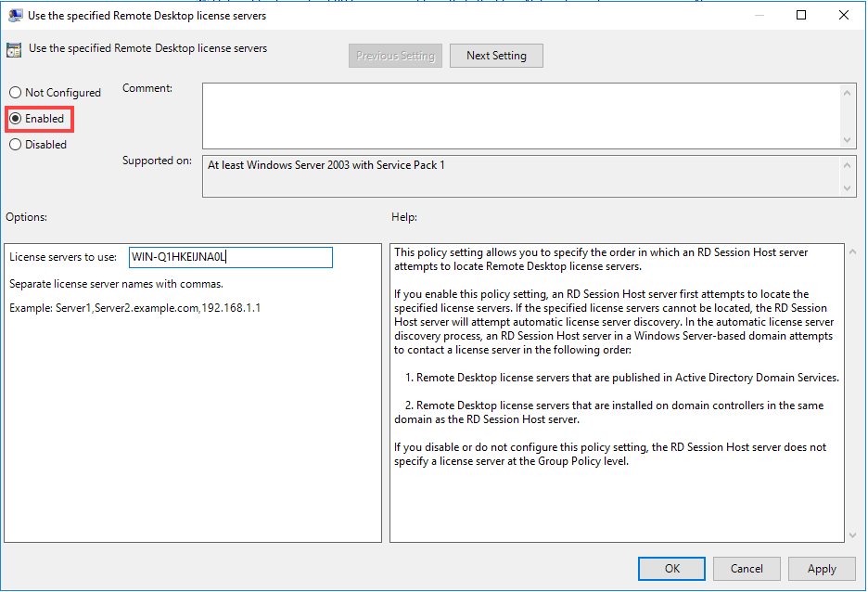This screenshot has width=868, height=592.
Task: Select the Not Configured radio button
Action: pyautogui.click(x=55, y=93)
